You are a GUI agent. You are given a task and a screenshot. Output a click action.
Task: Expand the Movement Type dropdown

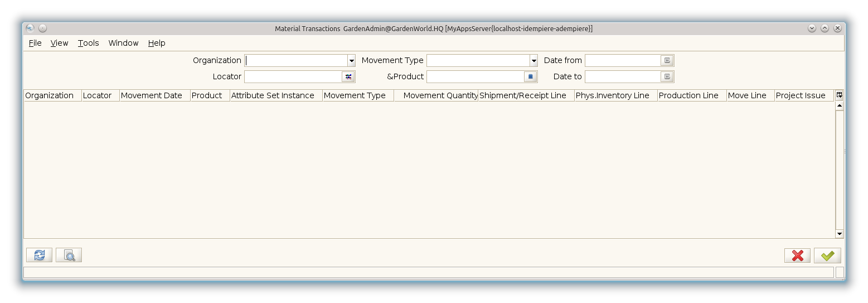(534, 60)
